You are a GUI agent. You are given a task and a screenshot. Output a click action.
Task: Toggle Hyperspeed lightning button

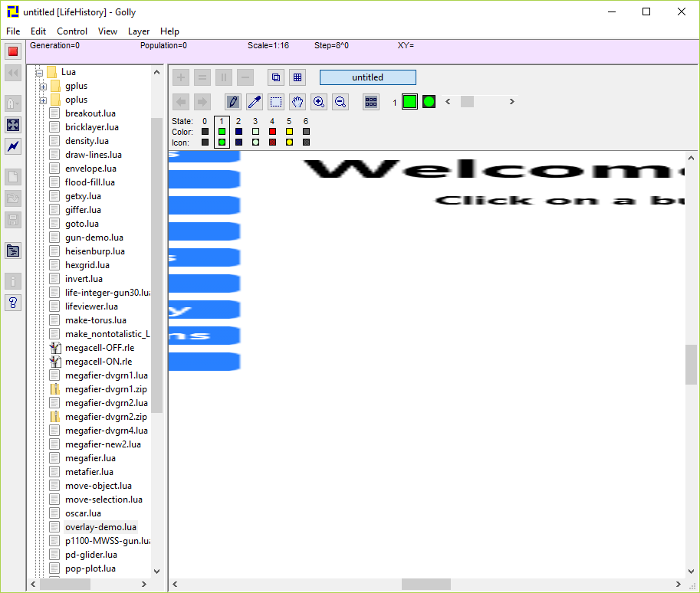point(13,146)
